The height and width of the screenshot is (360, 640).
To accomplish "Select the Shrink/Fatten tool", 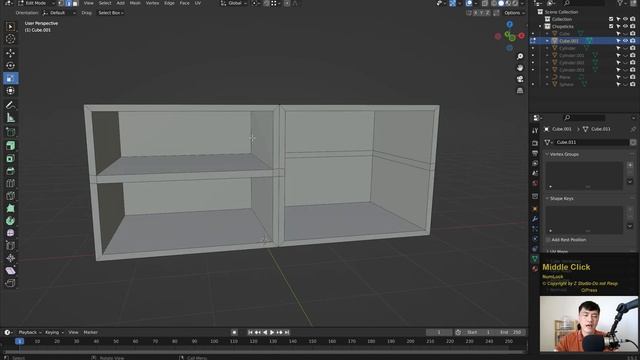I will pyautogui.click(x=11, y=258).
